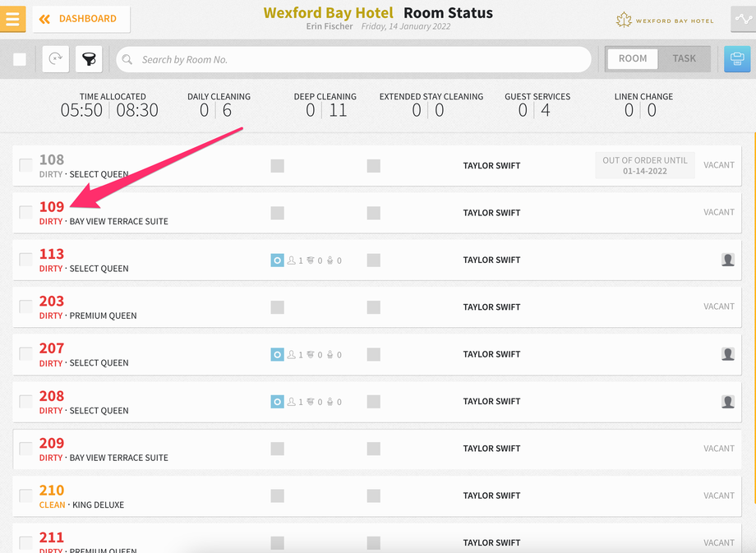Open room number 208

coord(52,396)
